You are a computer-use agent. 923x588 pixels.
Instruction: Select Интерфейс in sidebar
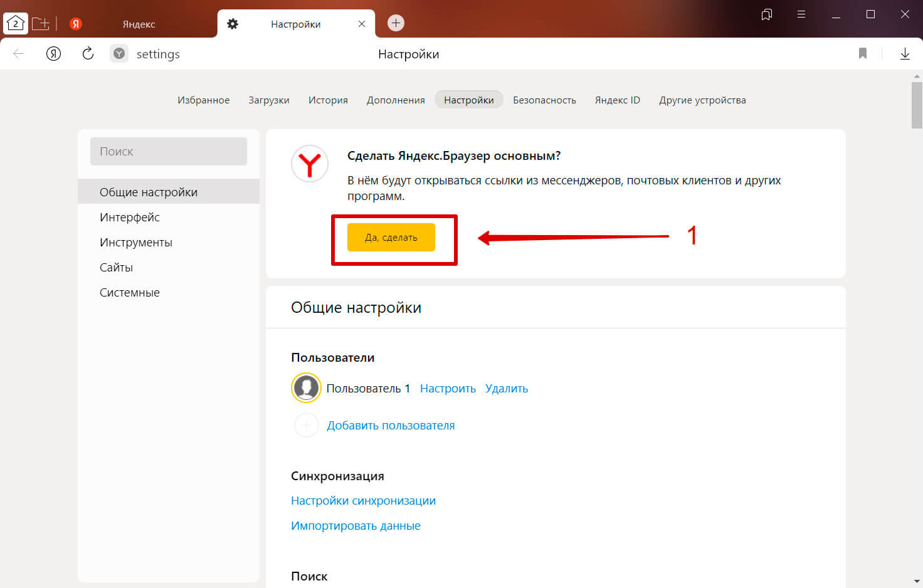169,217
